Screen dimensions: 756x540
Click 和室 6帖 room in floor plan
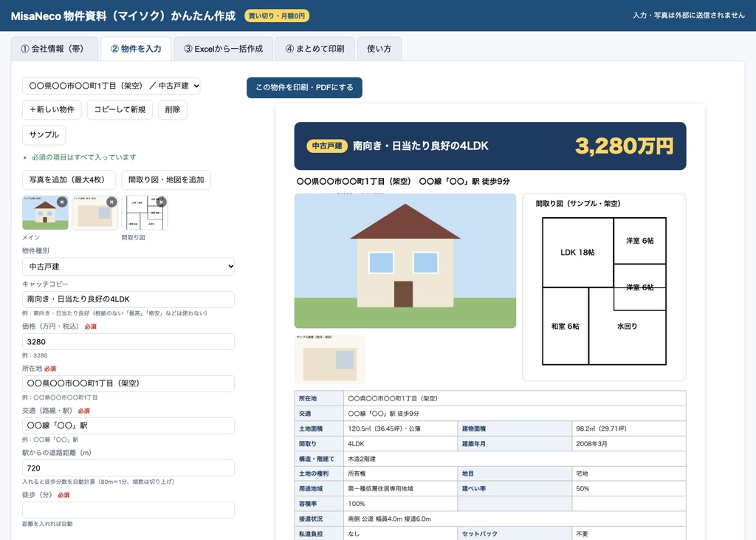coord(565,327)
